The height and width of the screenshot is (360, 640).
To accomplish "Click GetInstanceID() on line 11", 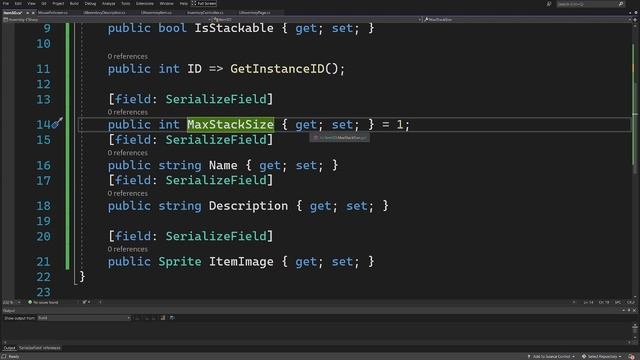I will [284, 69].
